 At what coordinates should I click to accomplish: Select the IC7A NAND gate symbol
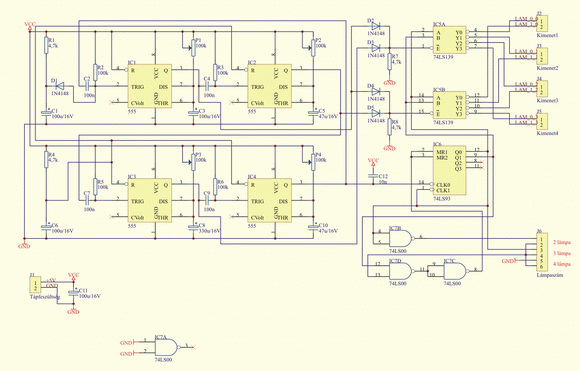(166, 347)
